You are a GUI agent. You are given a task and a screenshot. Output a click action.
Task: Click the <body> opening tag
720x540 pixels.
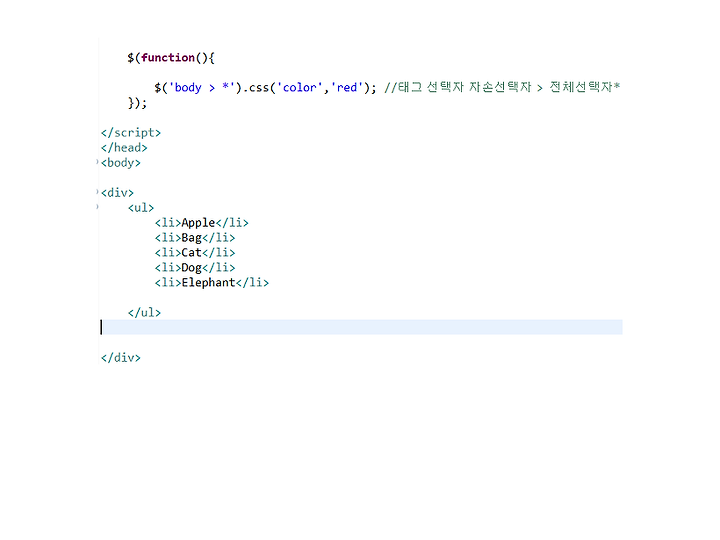pos(121,163)
